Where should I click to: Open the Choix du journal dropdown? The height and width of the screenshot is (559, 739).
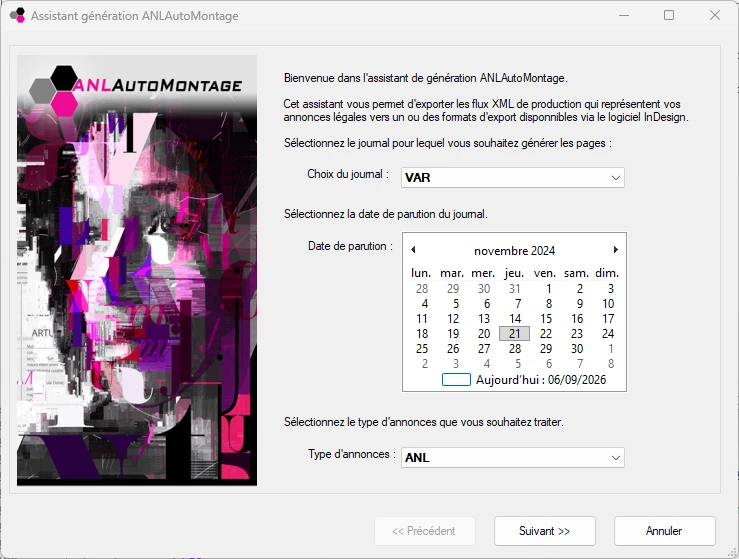coord(513,178)
